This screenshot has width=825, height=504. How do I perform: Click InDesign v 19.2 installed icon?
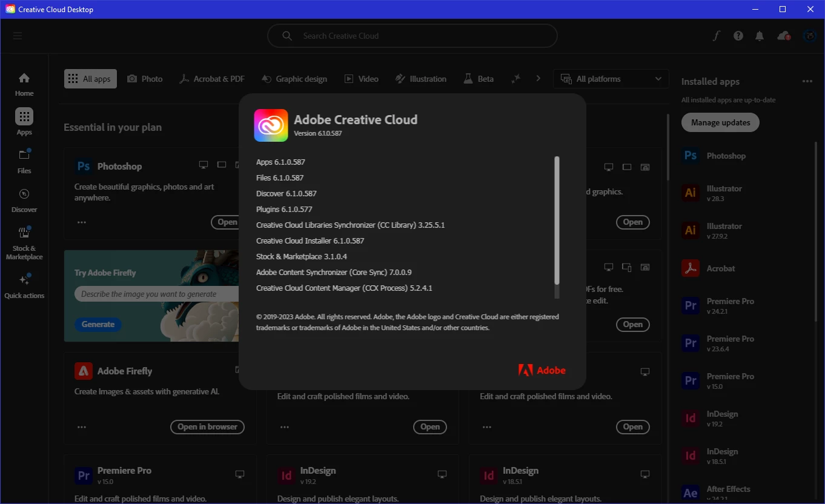coord(691,419)
